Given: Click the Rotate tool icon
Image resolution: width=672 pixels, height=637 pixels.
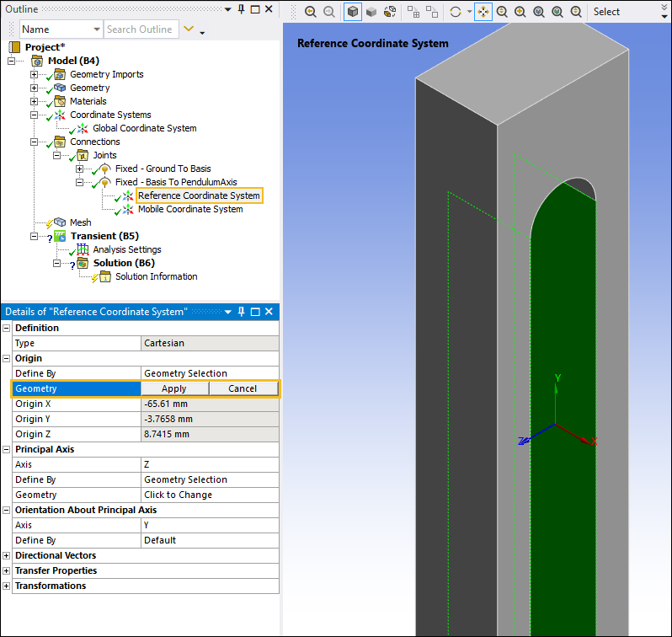Looking at the screenshot, I should (x=456, y=12).
